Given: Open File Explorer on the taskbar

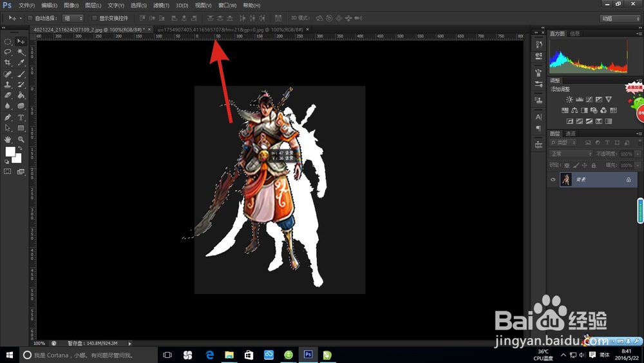Looking at the screenshot, I should 229,355.
